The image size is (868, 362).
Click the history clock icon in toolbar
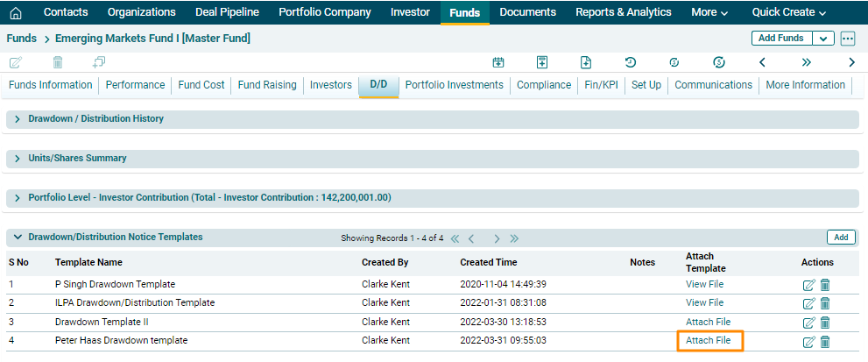630,62
